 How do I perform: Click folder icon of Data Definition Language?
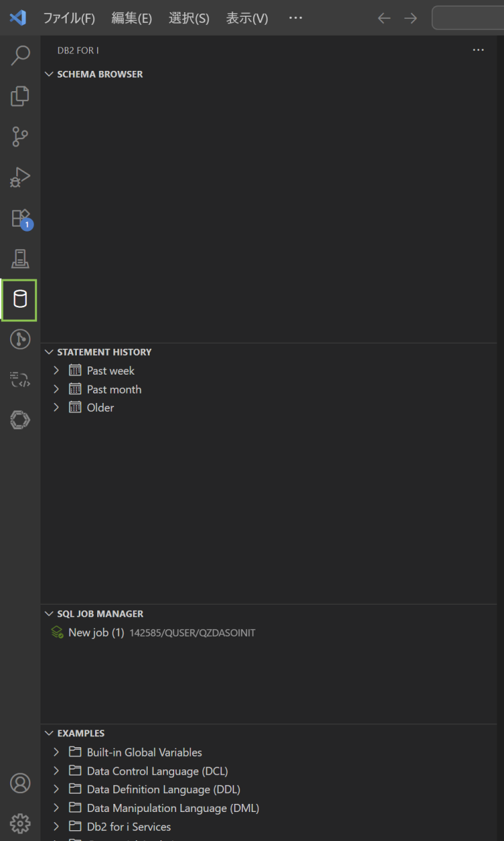[75, 789]
